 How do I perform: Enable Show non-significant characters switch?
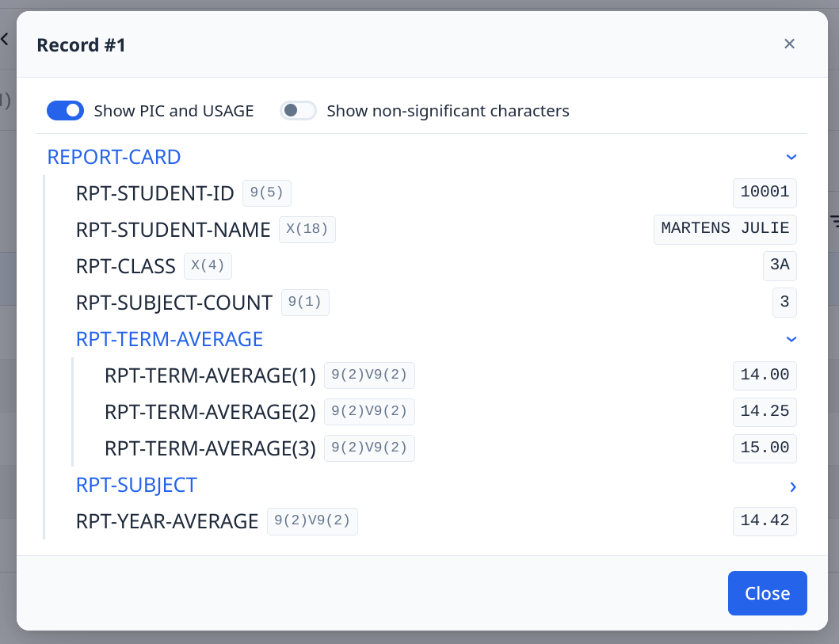click(298, 111)
